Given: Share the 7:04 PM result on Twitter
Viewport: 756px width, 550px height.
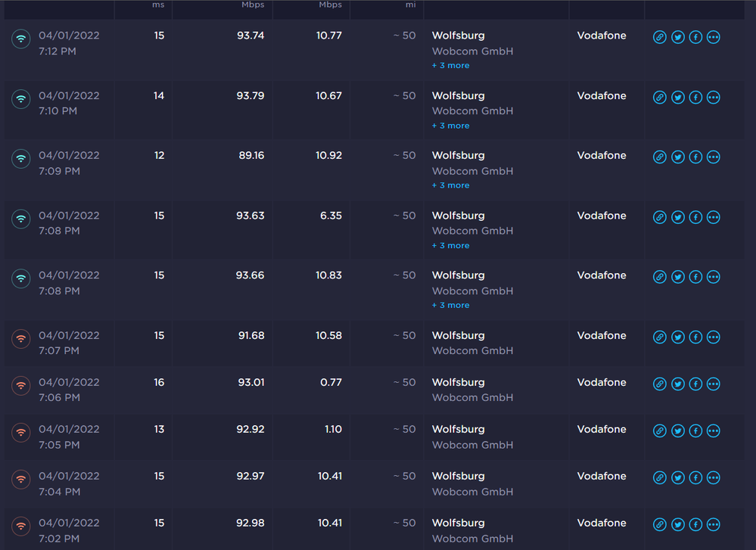Looking at the screenshot, I should point(677,477).
